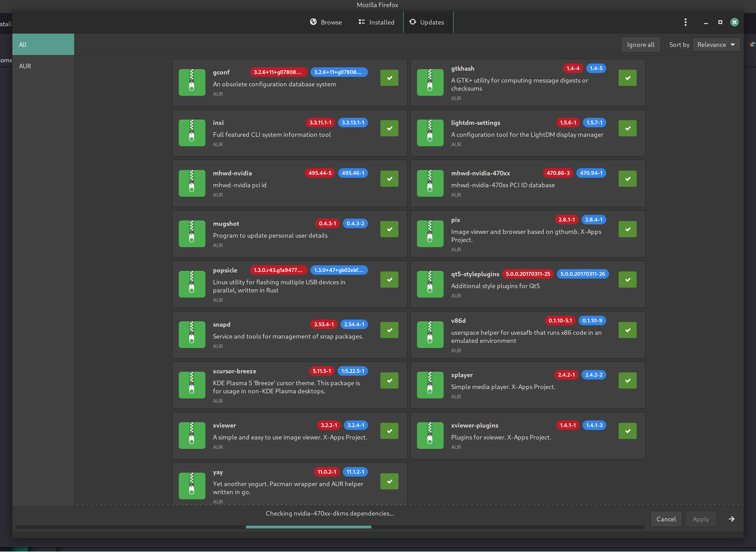Screen dimensions: 756x552
Task: Select the AUR category in sidebar
Action: [43, 66]
